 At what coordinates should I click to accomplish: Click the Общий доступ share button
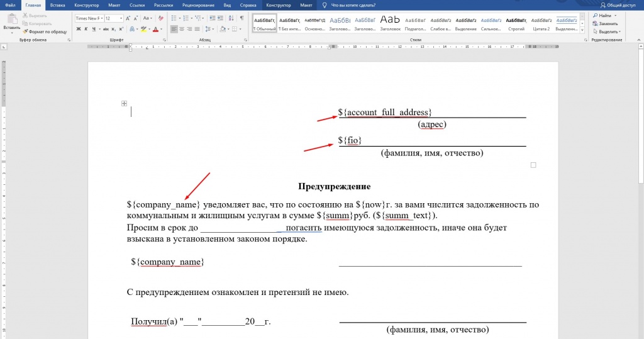click(618, 5)
